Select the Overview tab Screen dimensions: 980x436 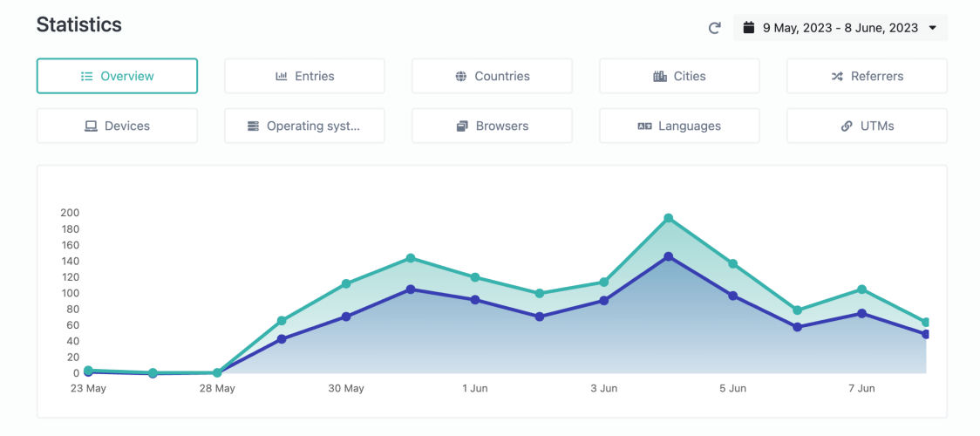pos(117,76)
